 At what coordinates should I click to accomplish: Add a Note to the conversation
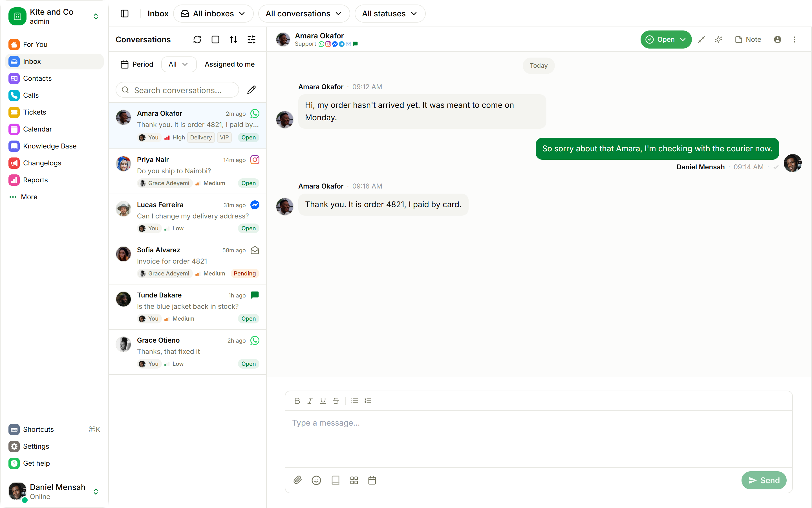pos(748,40)
